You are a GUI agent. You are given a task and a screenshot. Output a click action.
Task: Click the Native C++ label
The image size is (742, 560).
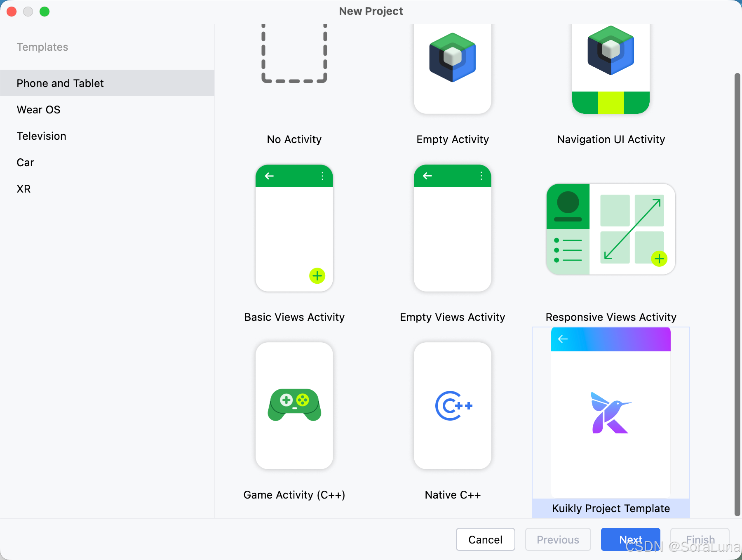click(x=453, y=495)
